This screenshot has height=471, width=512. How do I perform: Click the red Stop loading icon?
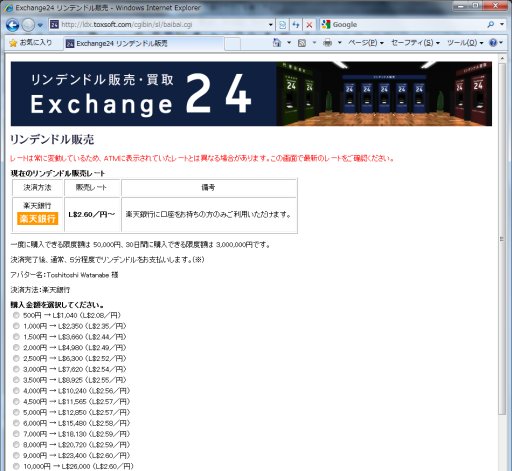coord(309,25)
